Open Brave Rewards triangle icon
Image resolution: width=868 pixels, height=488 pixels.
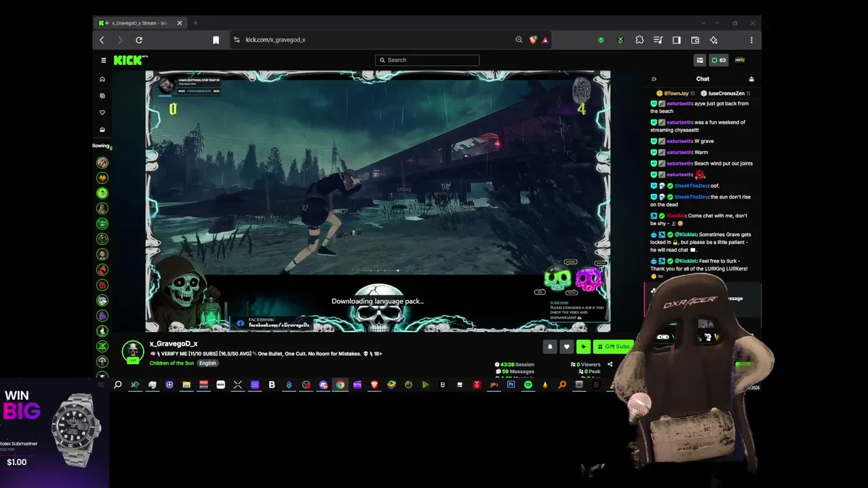point(545,40)
